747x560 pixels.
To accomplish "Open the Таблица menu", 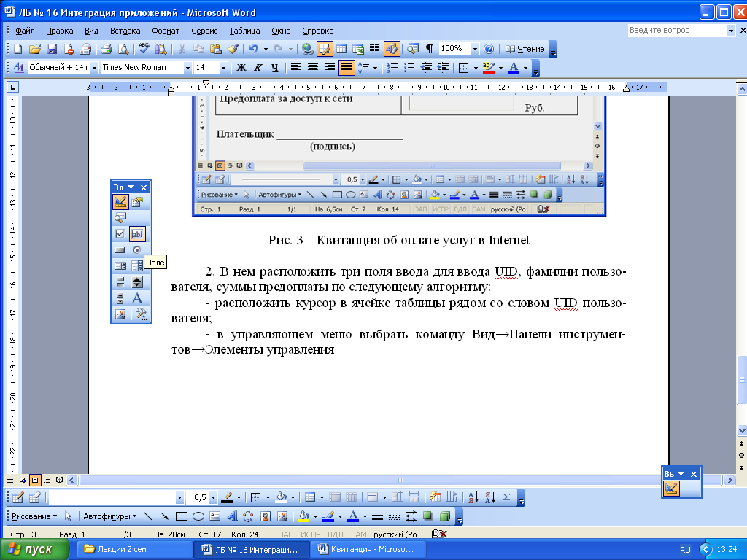I will 244,31.
